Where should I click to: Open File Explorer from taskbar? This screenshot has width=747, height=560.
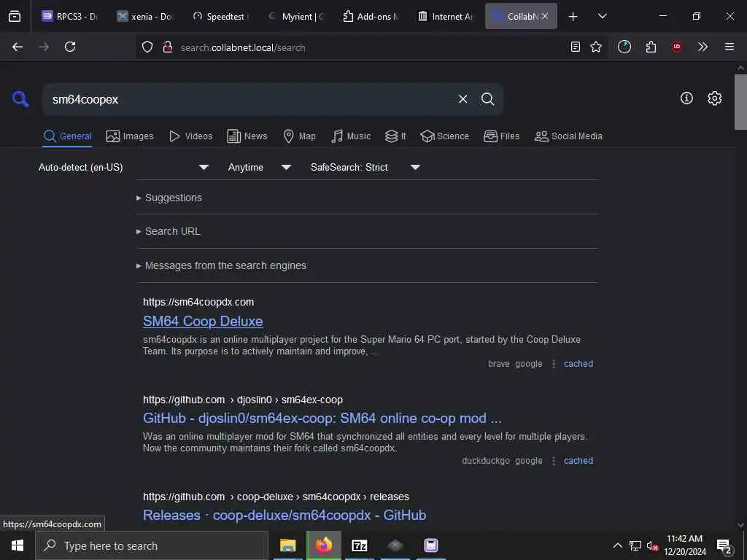click(287, 545)
